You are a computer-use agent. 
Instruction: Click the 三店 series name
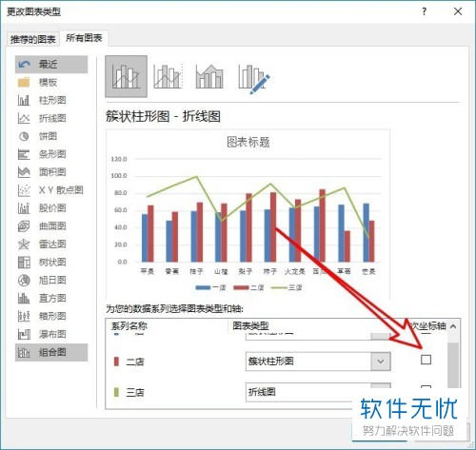[x=135, y=392]
